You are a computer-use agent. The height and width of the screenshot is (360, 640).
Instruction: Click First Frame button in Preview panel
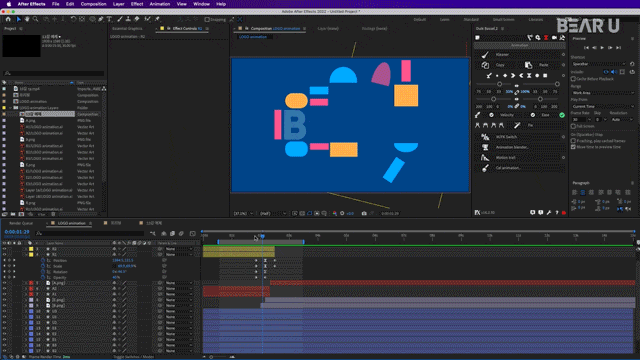pyautogui.click(x=586, y=48)
